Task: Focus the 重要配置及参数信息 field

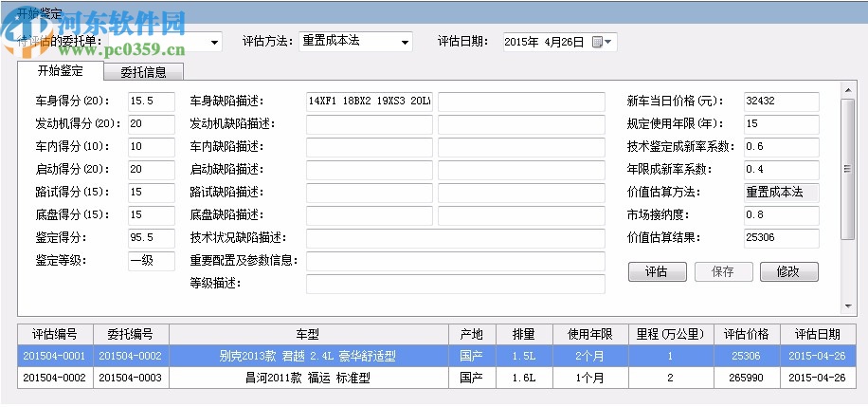Action: point(456,261)
